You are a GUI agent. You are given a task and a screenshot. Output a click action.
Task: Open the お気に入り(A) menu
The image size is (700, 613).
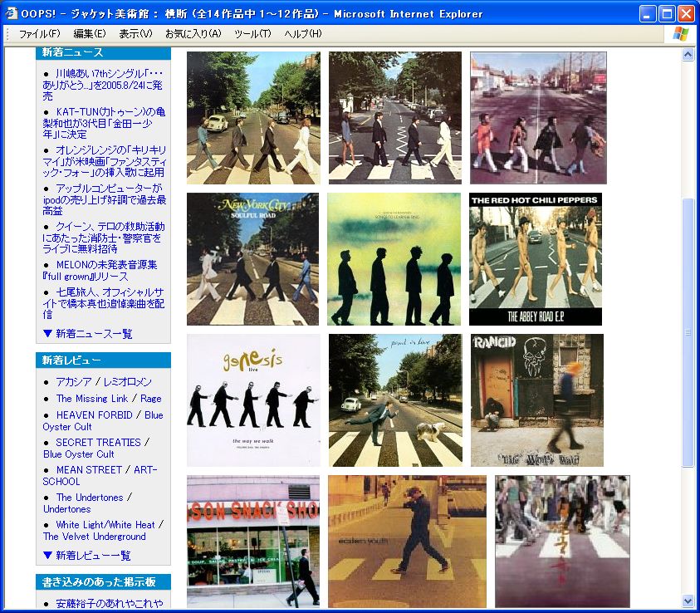click(x=193, y=34)
